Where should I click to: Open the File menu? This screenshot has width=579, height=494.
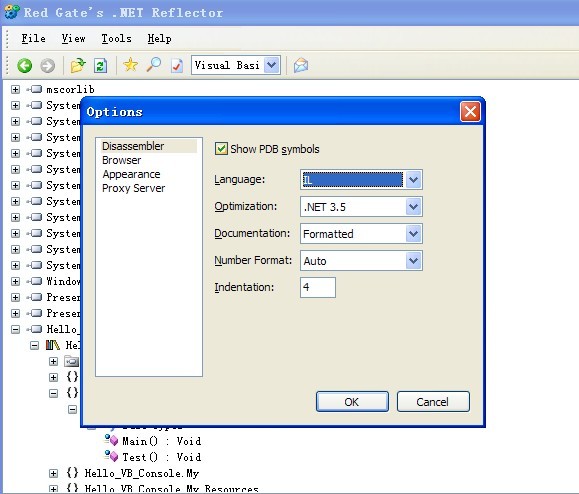33,38
